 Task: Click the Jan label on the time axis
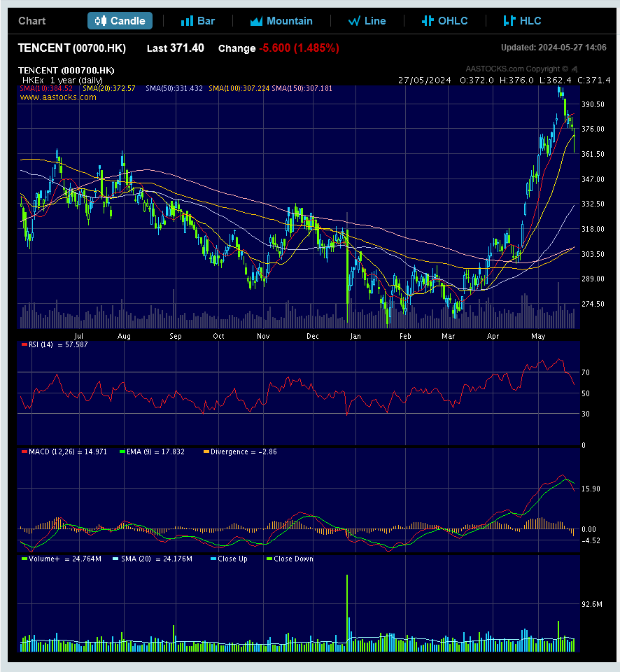click(355, 336)
